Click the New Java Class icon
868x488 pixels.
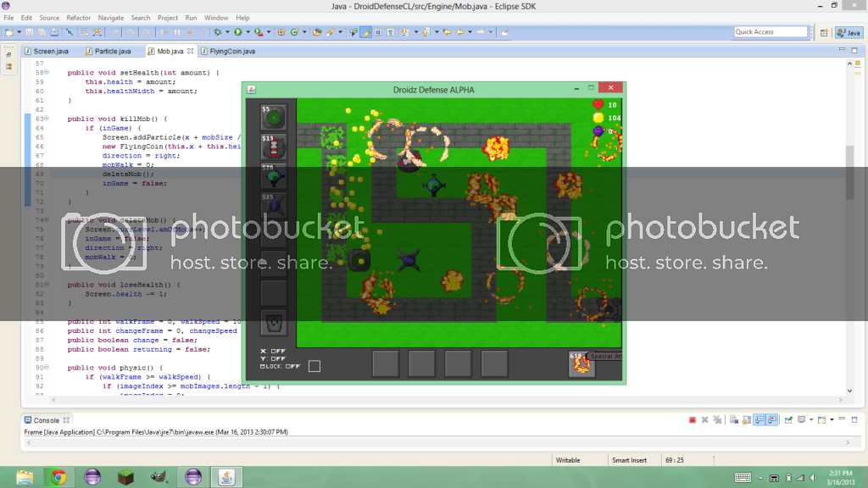point(294,32)
